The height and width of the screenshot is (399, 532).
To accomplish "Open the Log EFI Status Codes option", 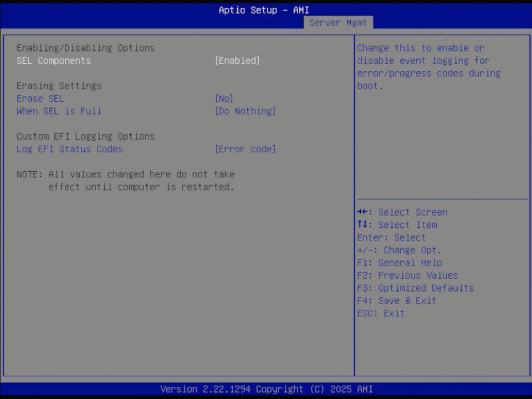I will 69,149.
